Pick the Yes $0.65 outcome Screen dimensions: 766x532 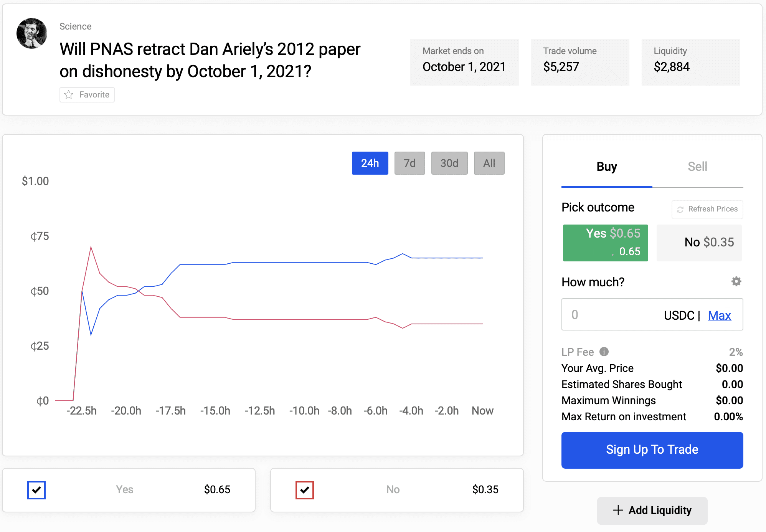tap(606, 243)
